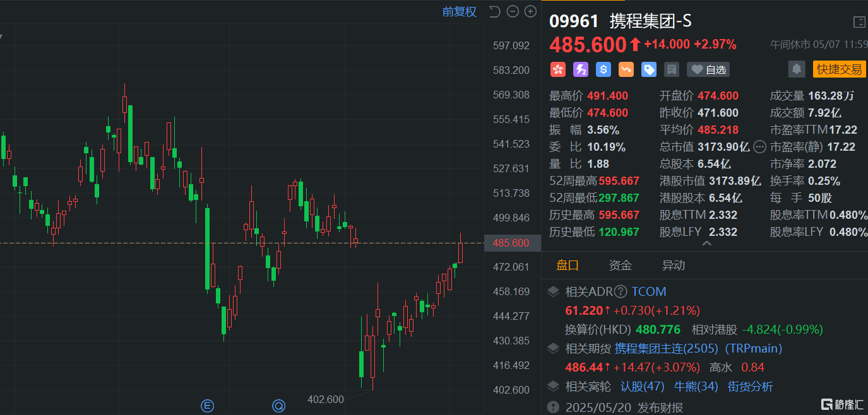Viewport: 868px width, 415px height.
Task: Click the 换手率 value 0.25%
Action: (x=824, y=181)
